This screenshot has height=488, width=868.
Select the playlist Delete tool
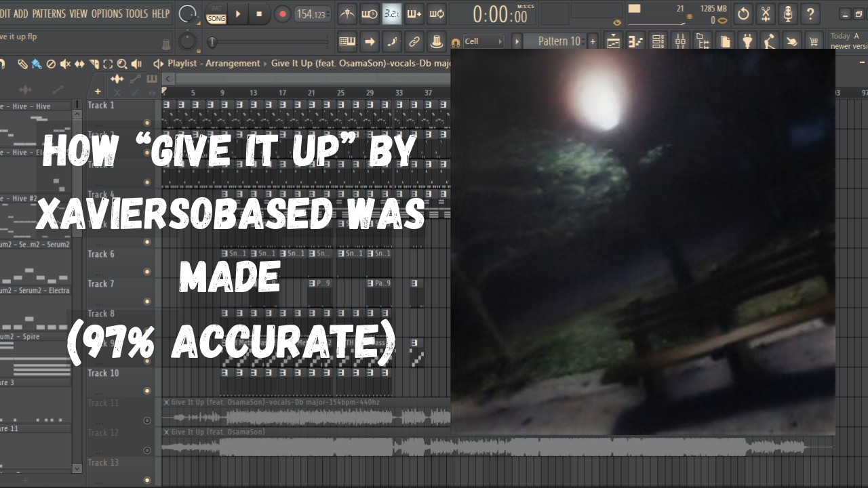pyautogui.click(x=51, y=64)
